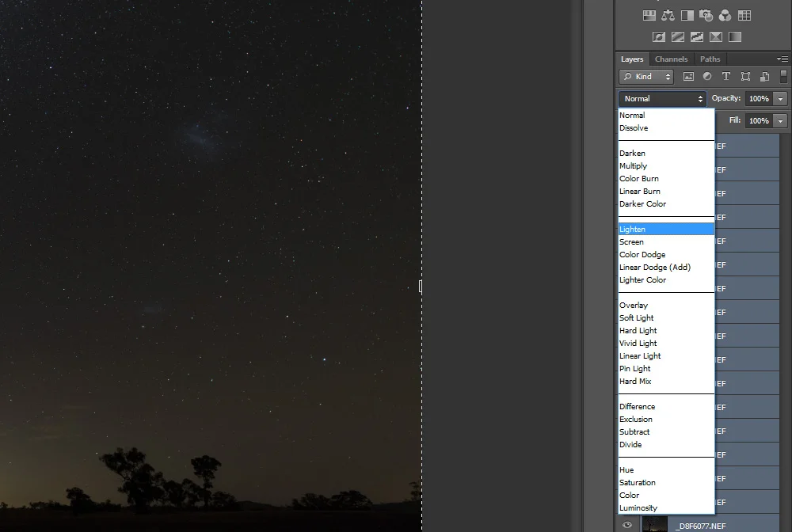Choose Linear Light blend mode
The width and height of the screenshot is (792, 532).
click(x=666, y=355)
